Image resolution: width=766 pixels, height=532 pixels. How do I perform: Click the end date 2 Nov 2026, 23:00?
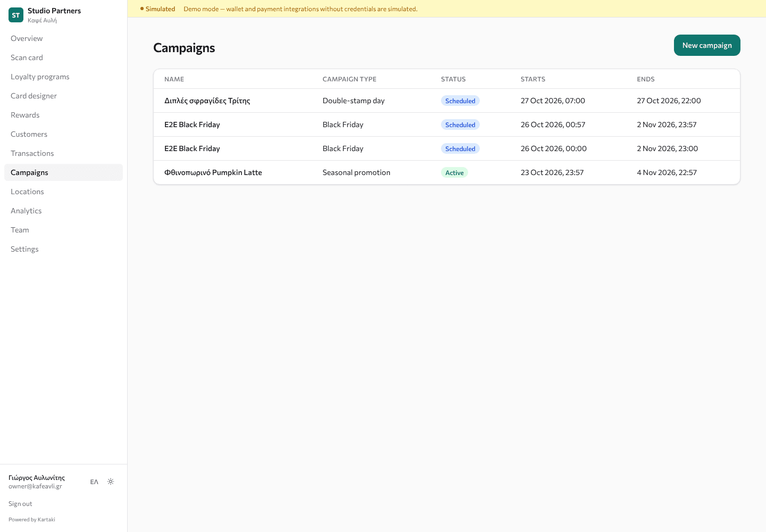pyautogui.click(x=668, y=148)
